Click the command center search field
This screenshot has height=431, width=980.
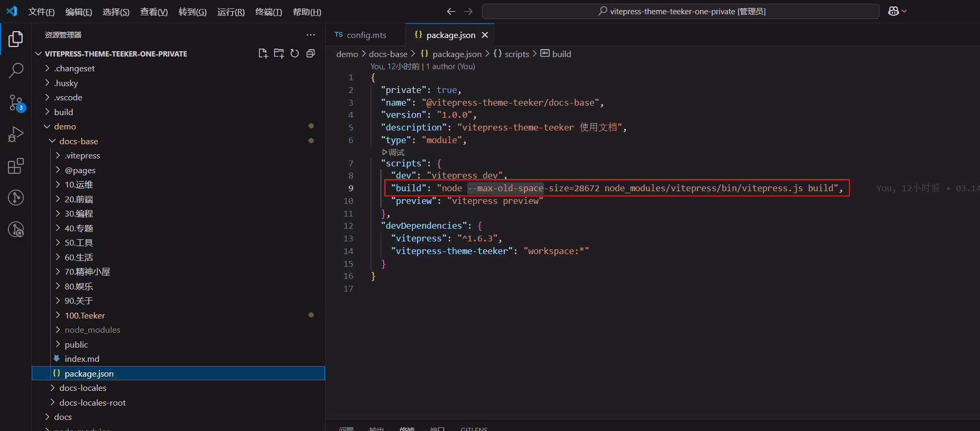click(681, 11)
